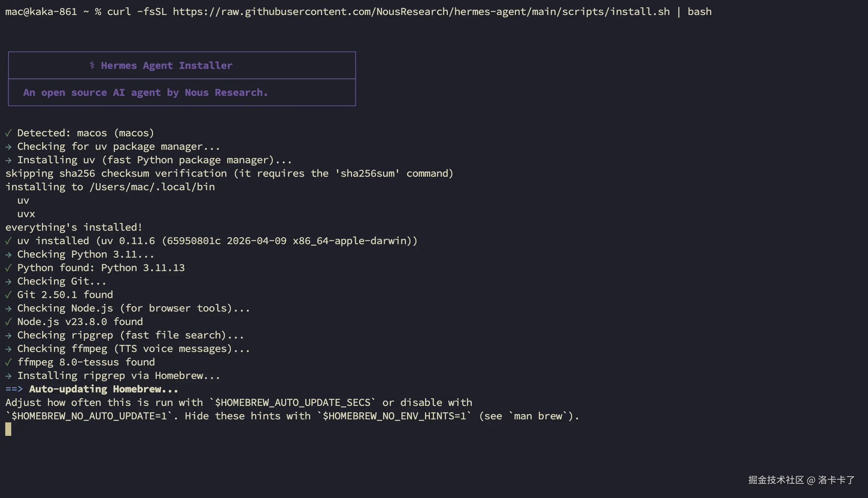Click the ==> arrow before Auto-updating Homebrew
Image resolution: width=868 pixels, height=498 pixels.
pos(14,389)
